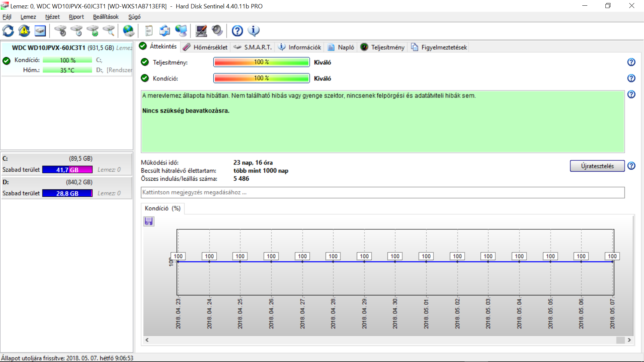Viewport: 644px width, 362px height.
Task: Click the Teljesítmény 100 % progress bar
Action: [261, 62]
